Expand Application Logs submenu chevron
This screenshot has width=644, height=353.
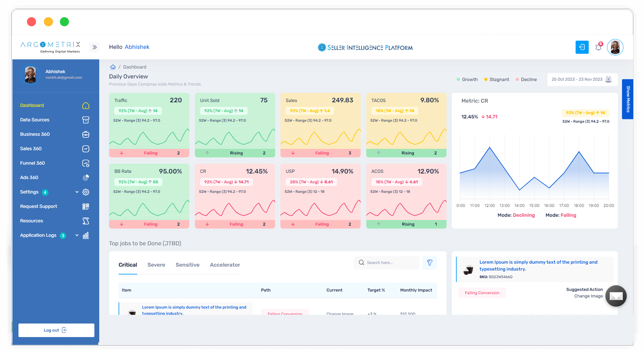(x=77, y=235)
